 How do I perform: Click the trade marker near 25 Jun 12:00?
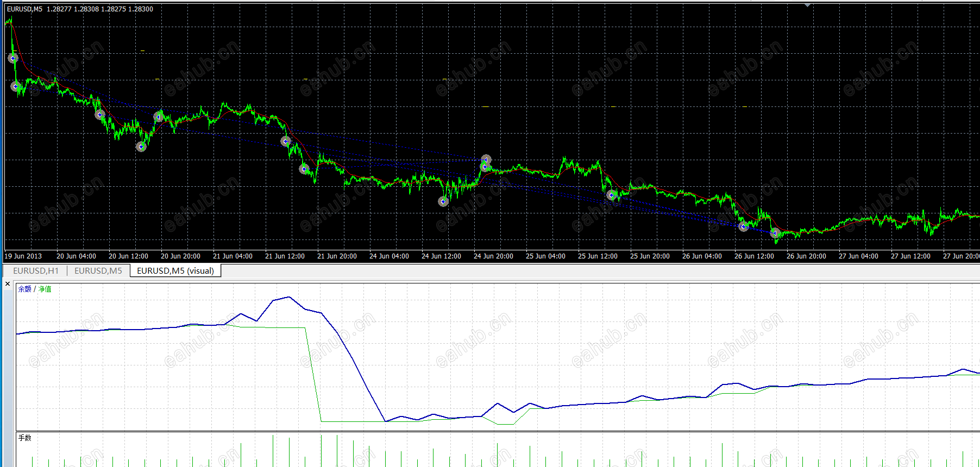point(611,194)
